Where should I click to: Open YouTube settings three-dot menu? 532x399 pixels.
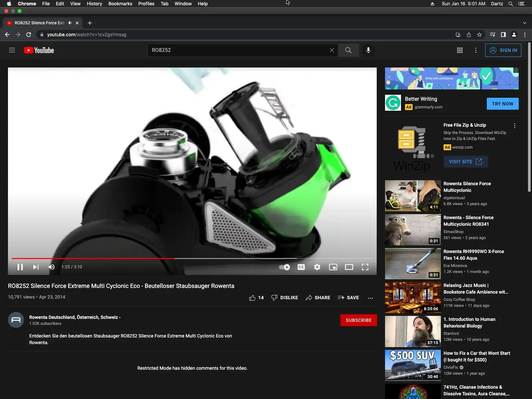click(x=476, y=50)
